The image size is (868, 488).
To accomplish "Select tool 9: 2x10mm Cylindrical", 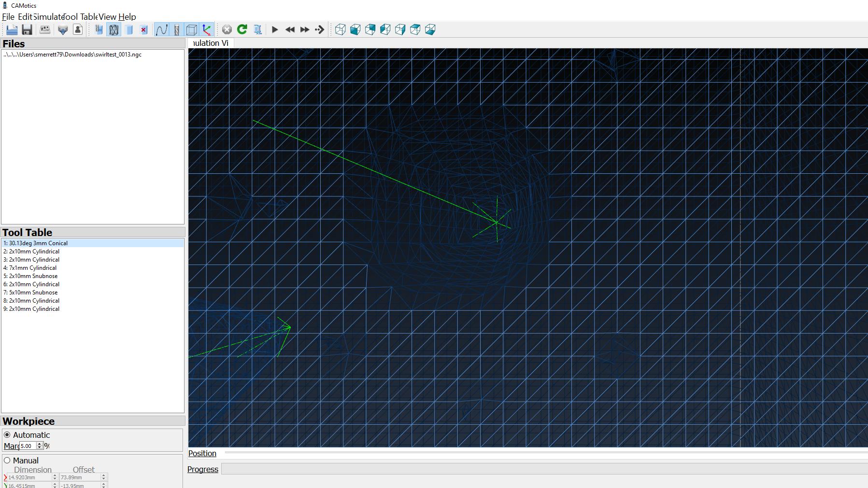I will coord(93,309).
